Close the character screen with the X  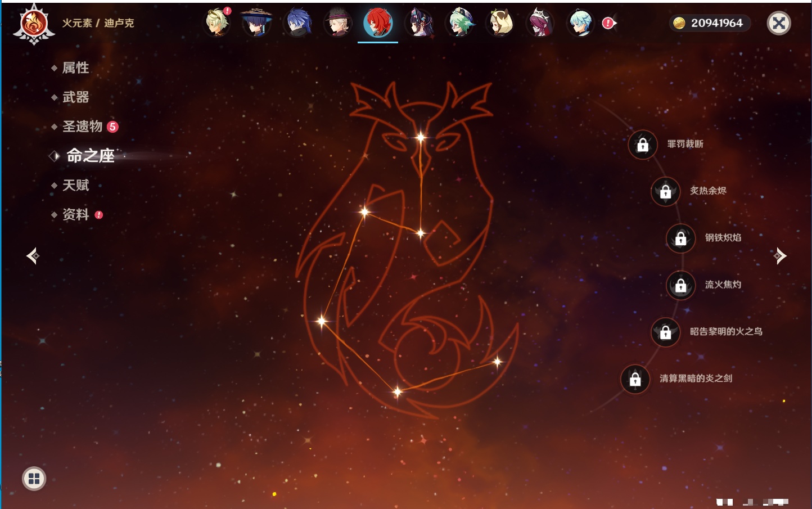coord(779,23)
